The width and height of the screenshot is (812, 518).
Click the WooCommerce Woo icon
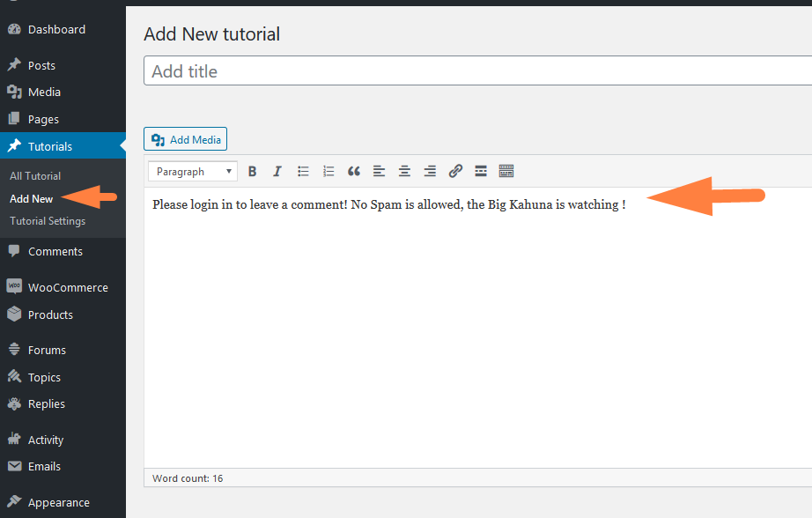point(14,286)
